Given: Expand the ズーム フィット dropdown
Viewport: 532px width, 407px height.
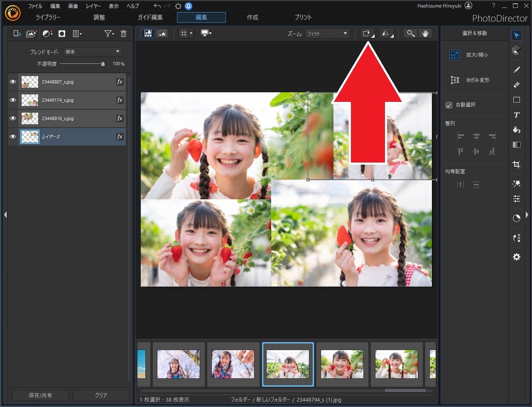Looking at the screenshot, I should tap(327, 34).
